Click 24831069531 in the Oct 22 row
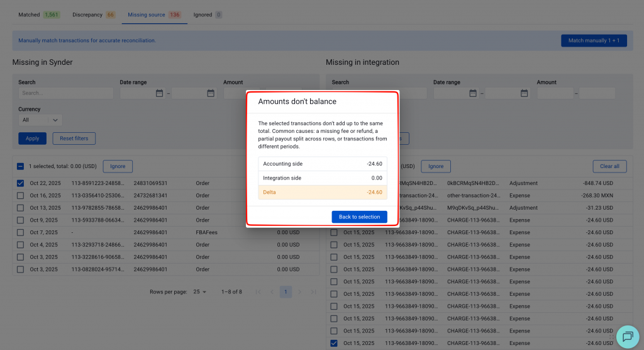This screenshot has height=350, width=644. click(x=150, y=183)
